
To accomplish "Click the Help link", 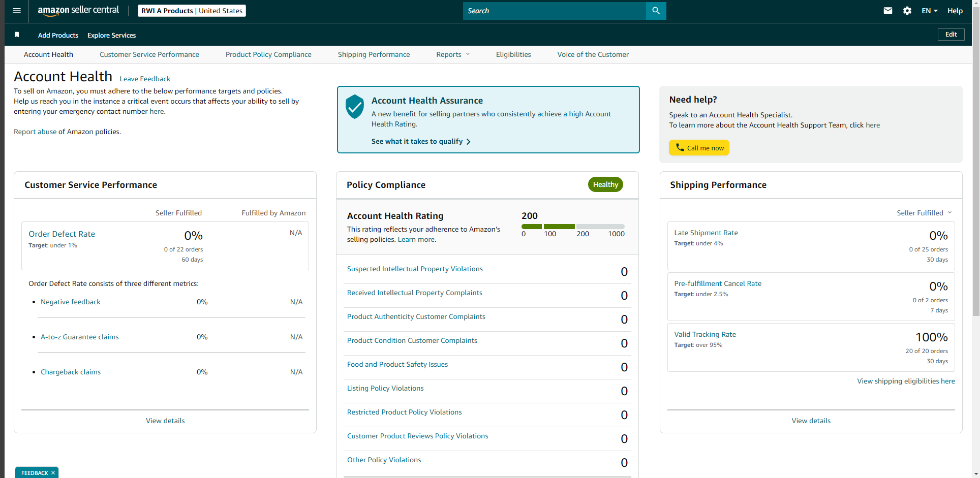I will click(955, 11).
